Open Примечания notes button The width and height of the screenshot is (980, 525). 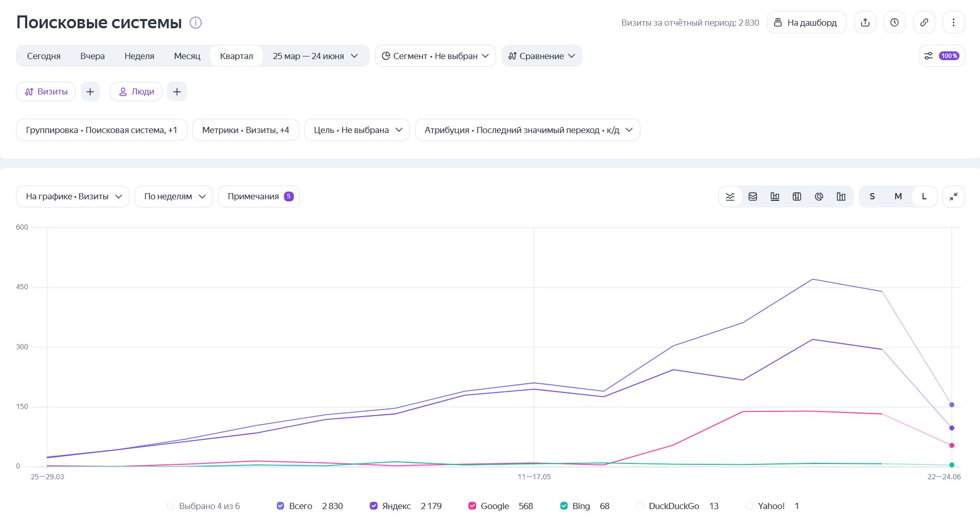click(259, 197)
